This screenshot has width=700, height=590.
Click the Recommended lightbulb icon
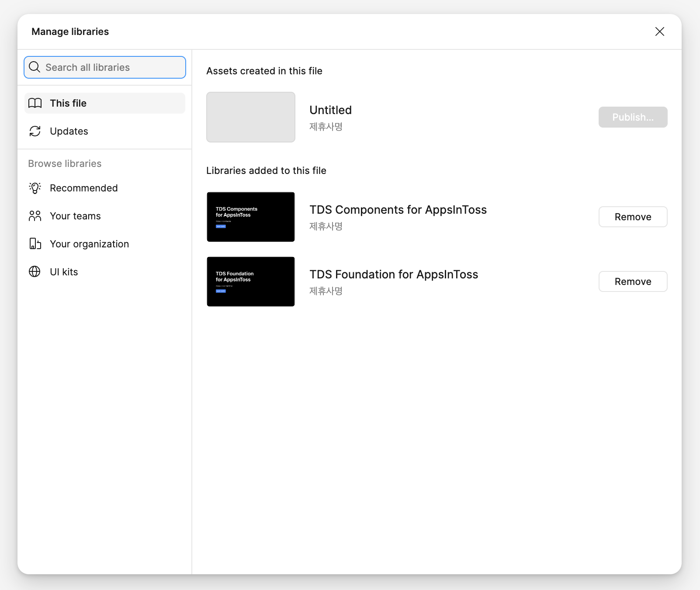click(x=35, y=188)
